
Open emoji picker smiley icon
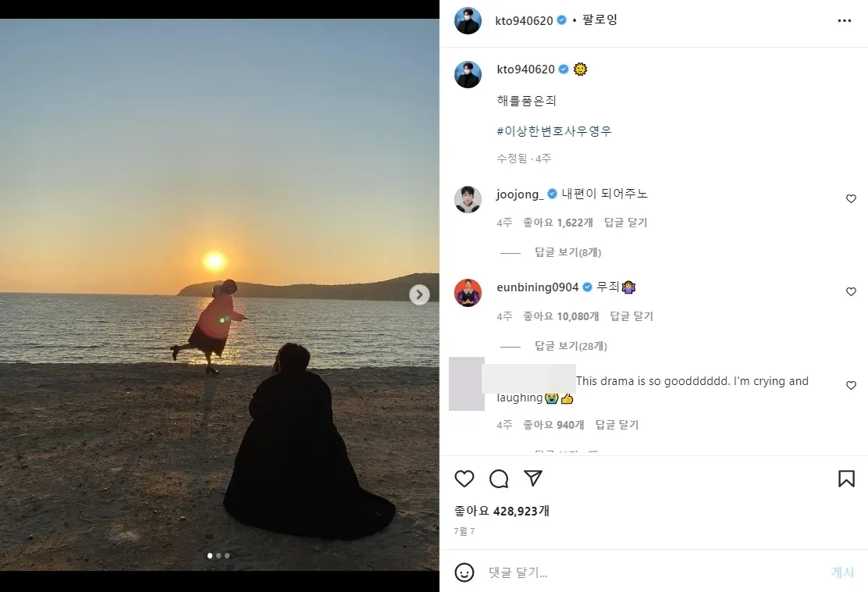464,572
